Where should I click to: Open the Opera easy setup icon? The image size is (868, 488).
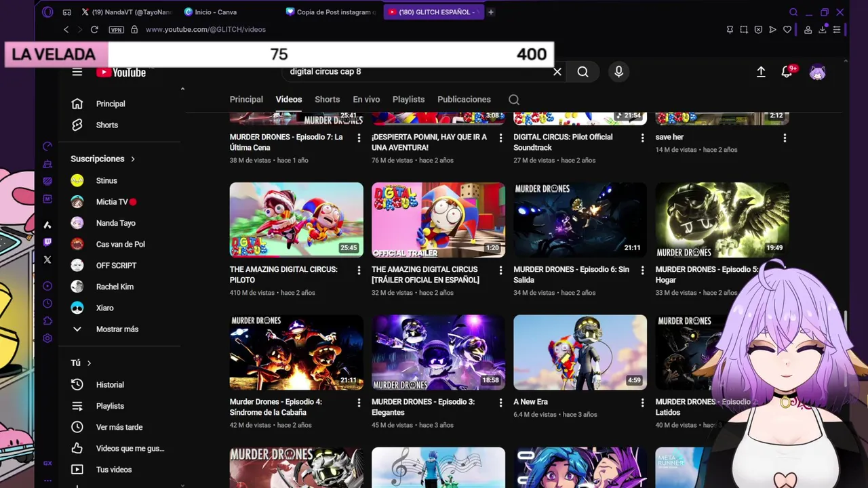[x=837, y=29]
